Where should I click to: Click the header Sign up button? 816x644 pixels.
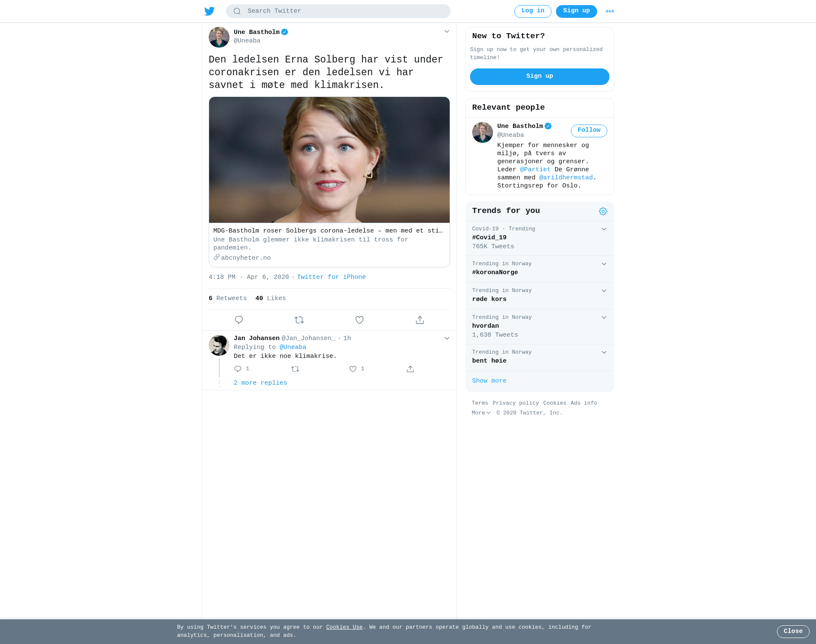pos(576,11)
